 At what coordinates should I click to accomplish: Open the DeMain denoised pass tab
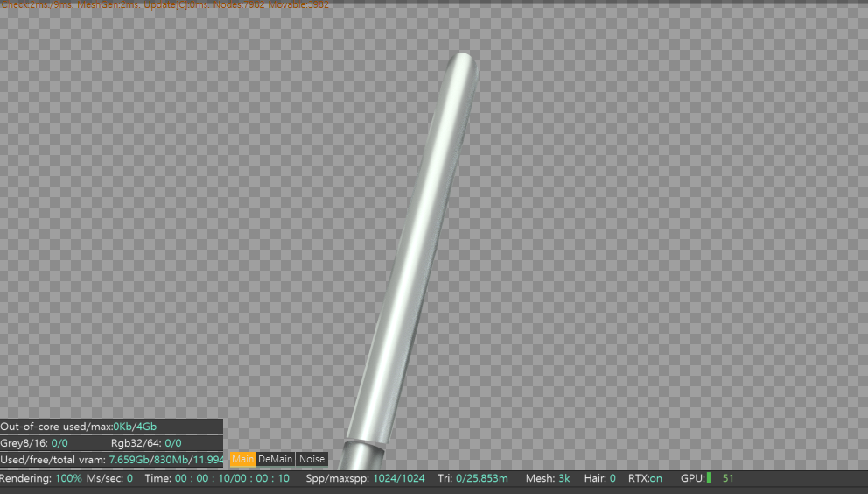point(275,459)
